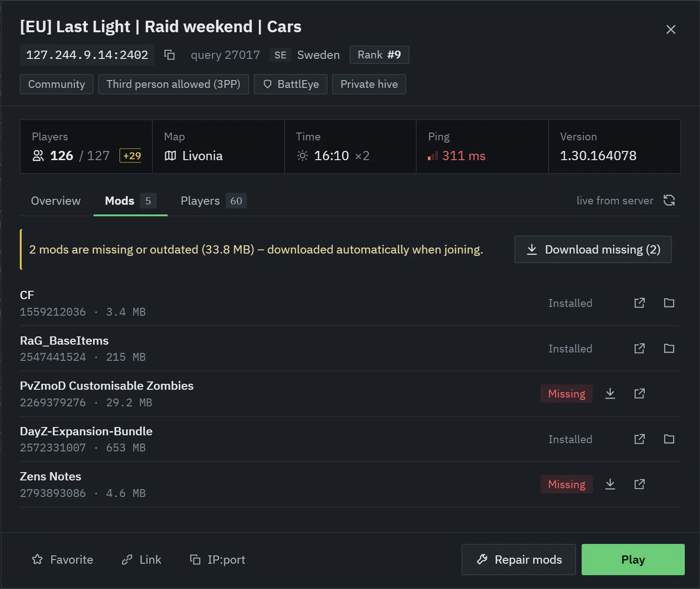Viewport: 700px width, 589px height.
Task: Copy the server address 127.244.9.14:2402
Action: tap(169, 55)
